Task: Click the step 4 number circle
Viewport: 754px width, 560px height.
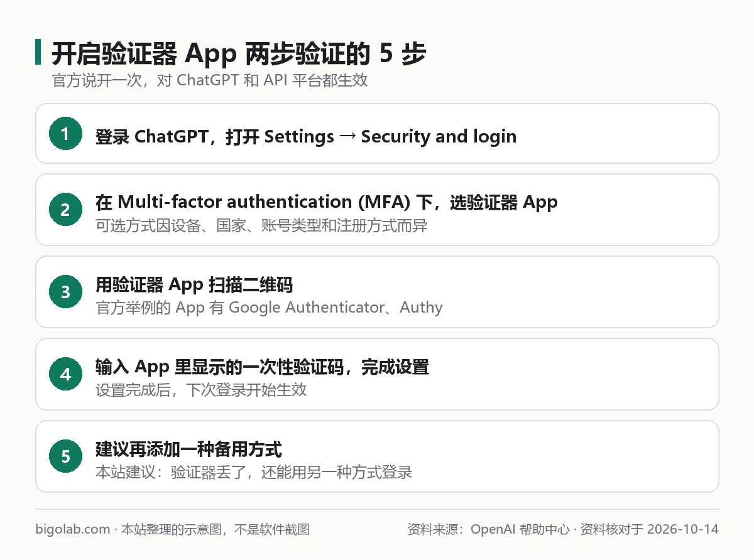Action: point(65,374)
